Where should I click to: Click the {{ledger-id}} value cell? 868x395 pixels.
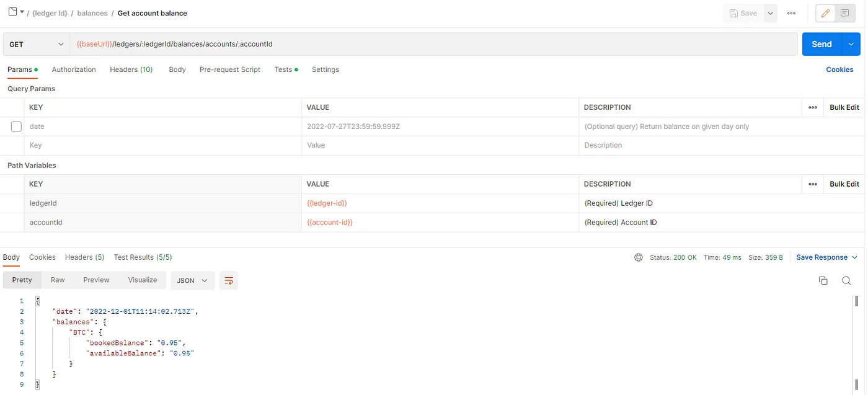pos(440,203)
